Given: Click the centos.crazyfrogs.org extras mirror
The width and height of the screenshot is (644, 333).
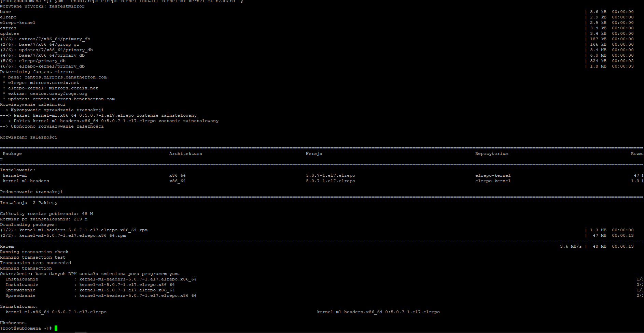Looking at the screenshot, I should tap(58, 93).
